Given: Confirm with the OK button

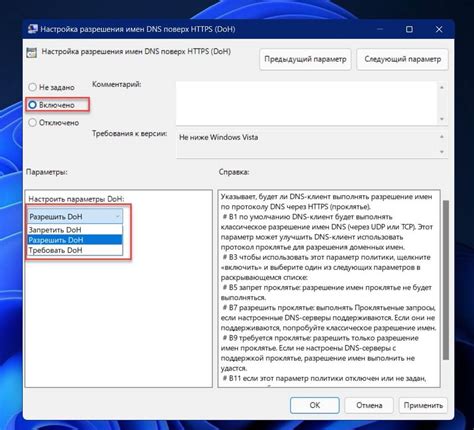Looking at the screenshot, I should tap(315, 405).
